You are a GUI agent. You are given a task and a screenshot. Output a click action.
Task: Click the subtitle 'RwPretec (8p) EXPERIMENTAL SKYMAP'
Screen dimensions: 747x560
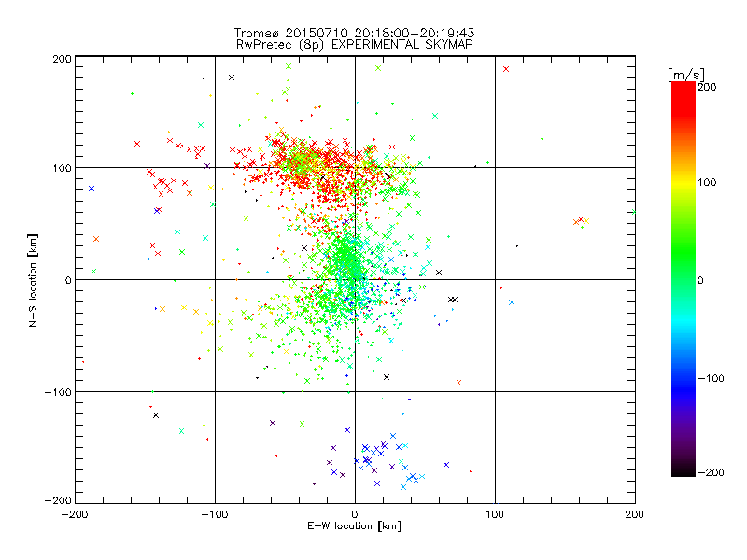pyautogui.click(x=355, y=45)
